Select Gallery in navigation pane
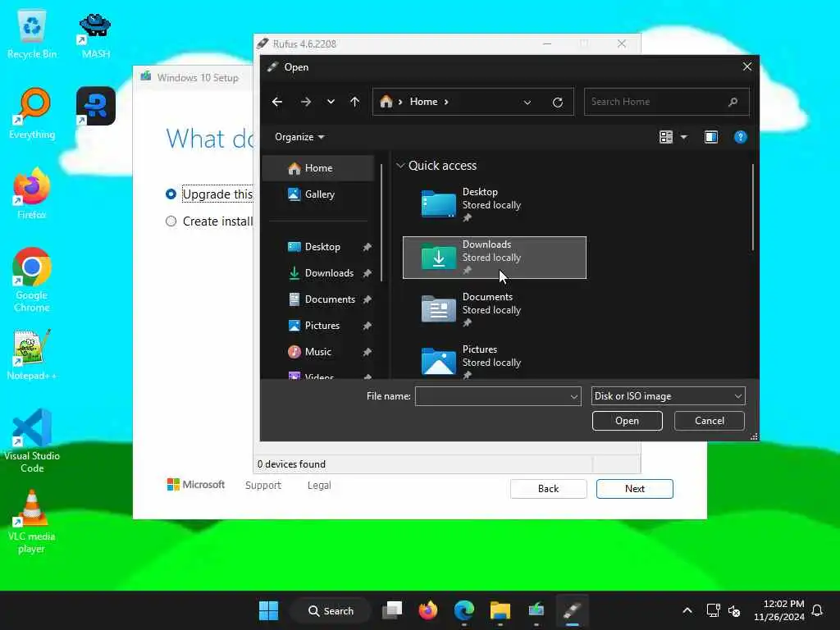This screenshot has height=630, width=840. (319, 194)
